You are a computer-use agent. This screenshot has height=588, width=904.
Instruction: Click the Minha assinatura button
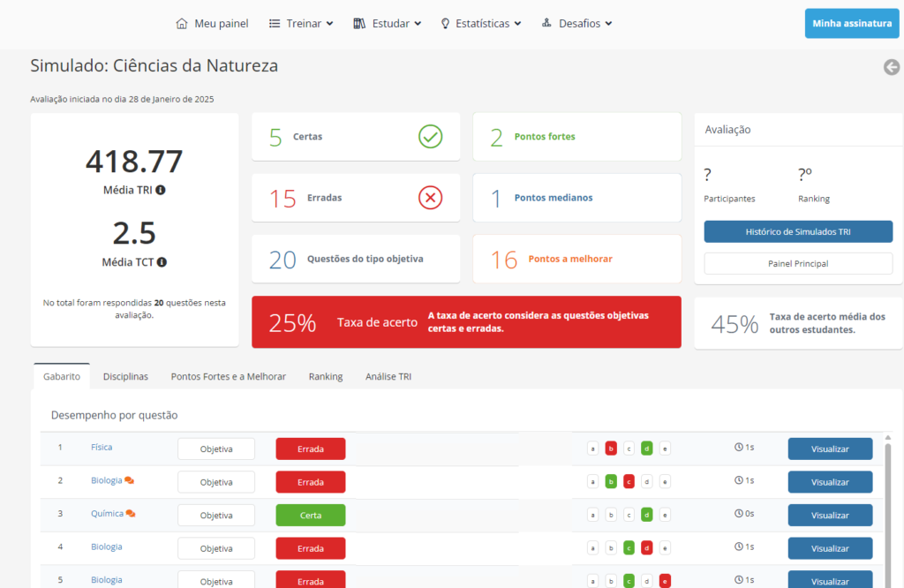[852, 24]
